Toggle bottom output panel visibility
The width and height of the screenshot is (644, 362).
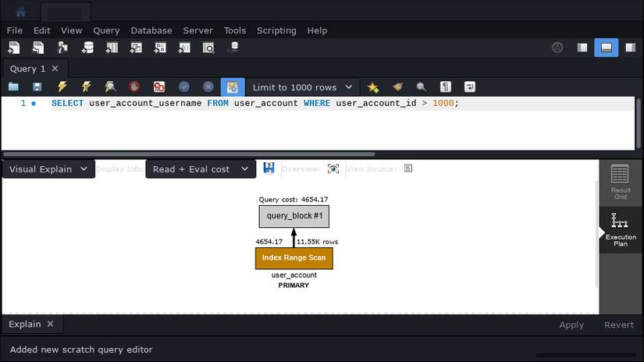click(x=607, y=48)
